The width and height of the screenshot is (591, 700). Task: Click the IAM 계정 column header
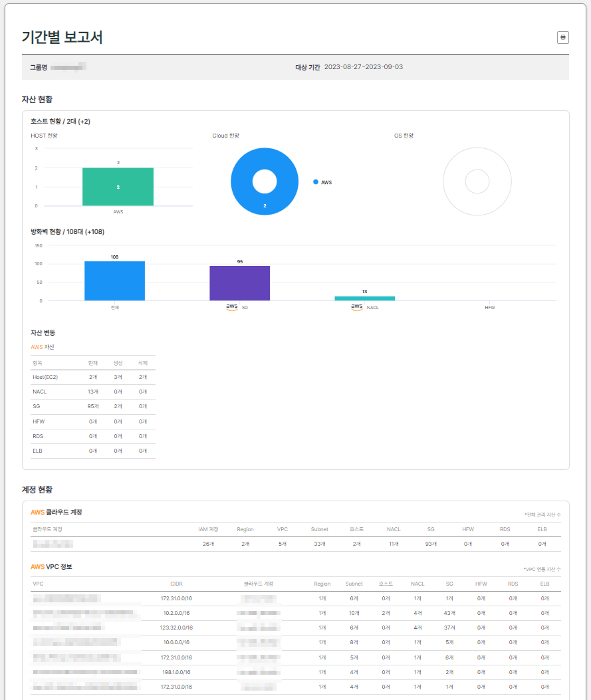click(x=209, y=529)
